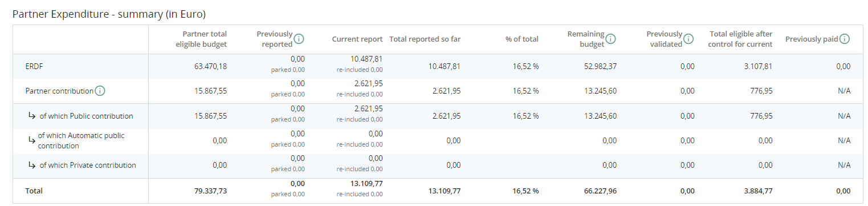This screenshot has width=868, height=206.
Task: Click info icon beside Remaining budget header
Action: (610, 39)
